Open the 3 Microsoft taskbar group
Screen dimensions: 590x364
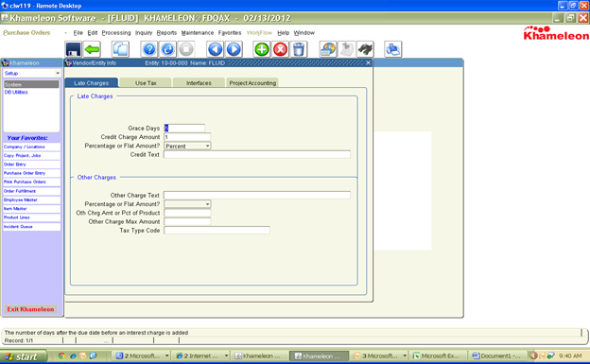380,355
